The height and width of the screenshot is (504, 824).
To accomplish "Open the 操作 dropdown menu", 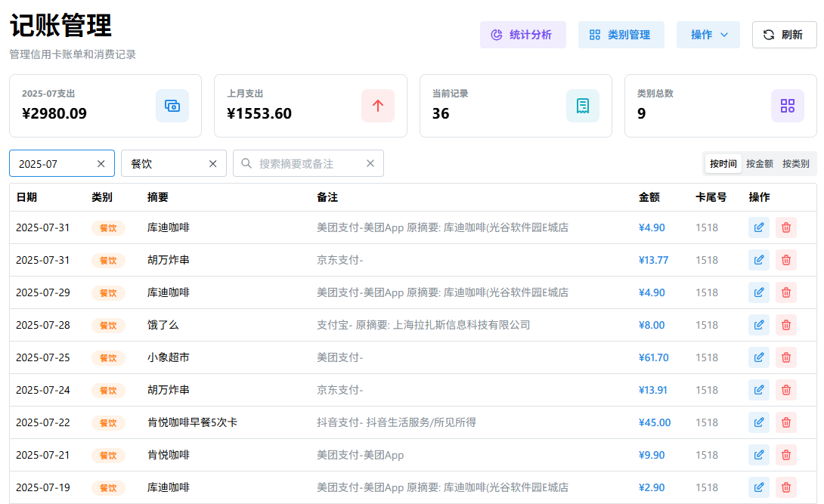I will click(x=708, y=35).
